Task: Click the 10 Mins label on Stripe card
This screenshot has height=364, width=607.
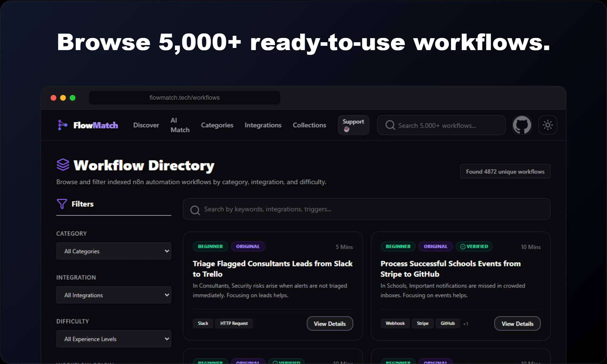Action: click(x=531, y=247)
